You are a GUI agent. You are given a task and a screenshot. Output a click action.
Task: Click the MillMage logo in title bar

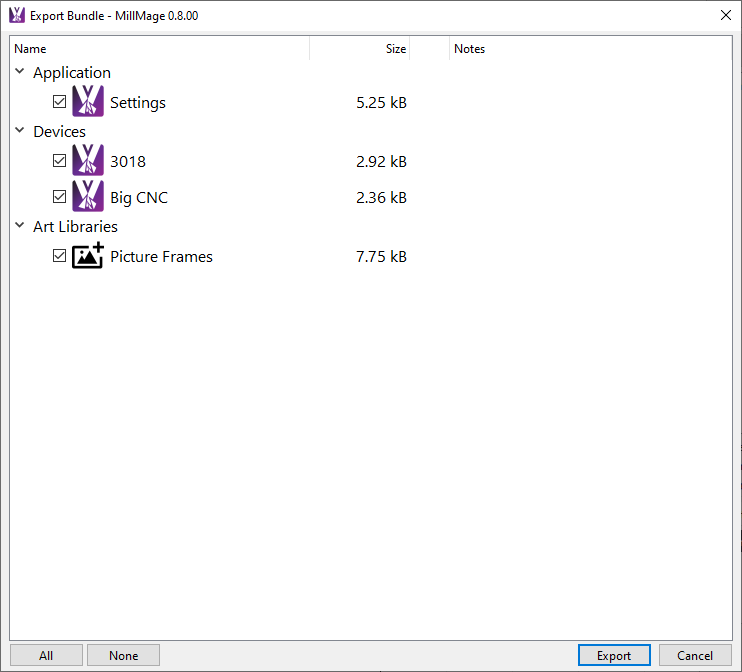16,15
